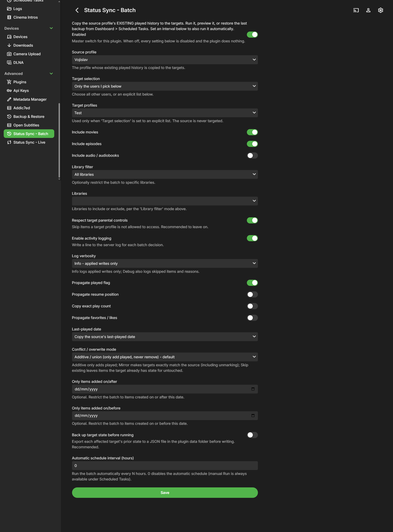
Task: Click the Only items added on/before date field
Action: point(165,416)
